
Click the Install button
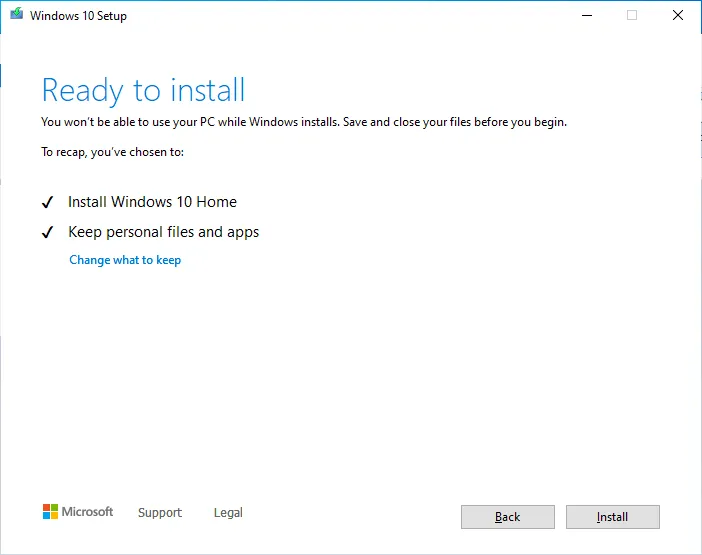[612, 517]
